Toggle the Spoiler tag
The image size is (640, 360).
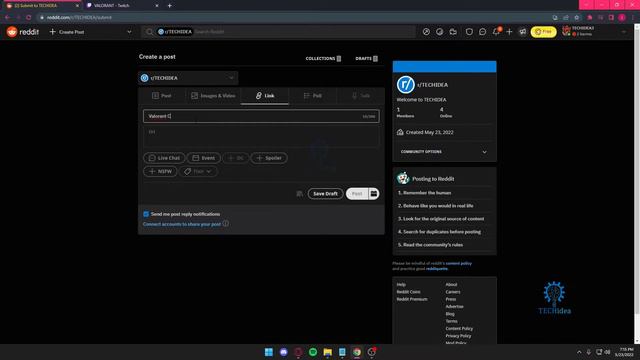pos(269,158)
